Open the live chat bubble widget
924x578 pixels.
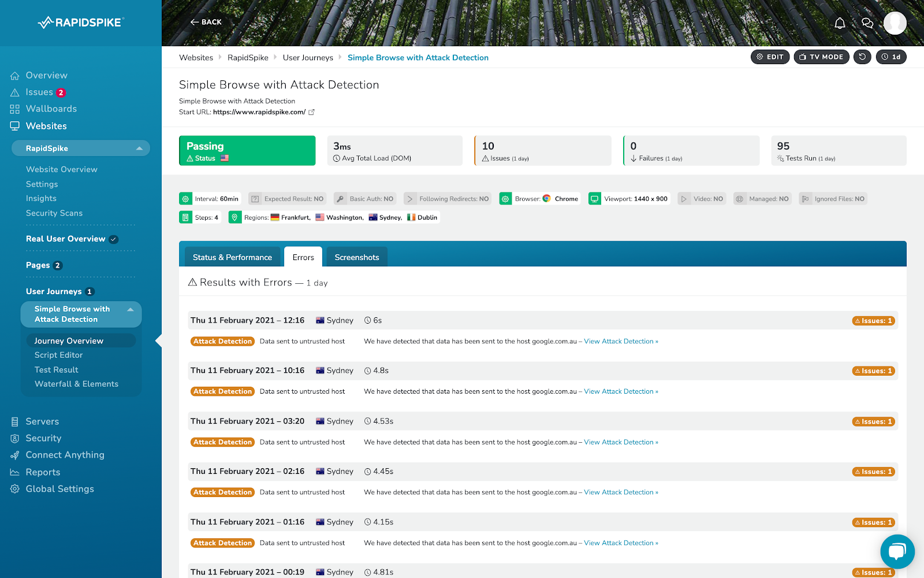point(897,551)
